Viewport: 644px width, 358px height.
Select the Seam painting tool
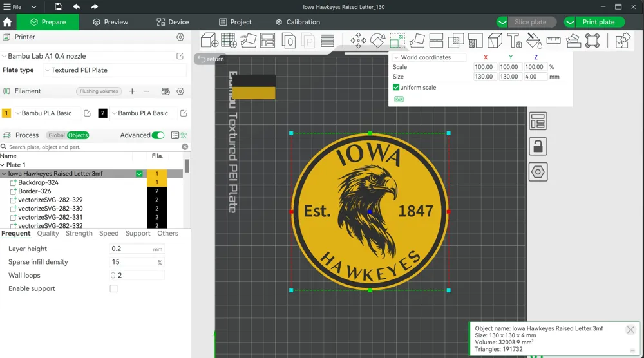coord(495,41)
